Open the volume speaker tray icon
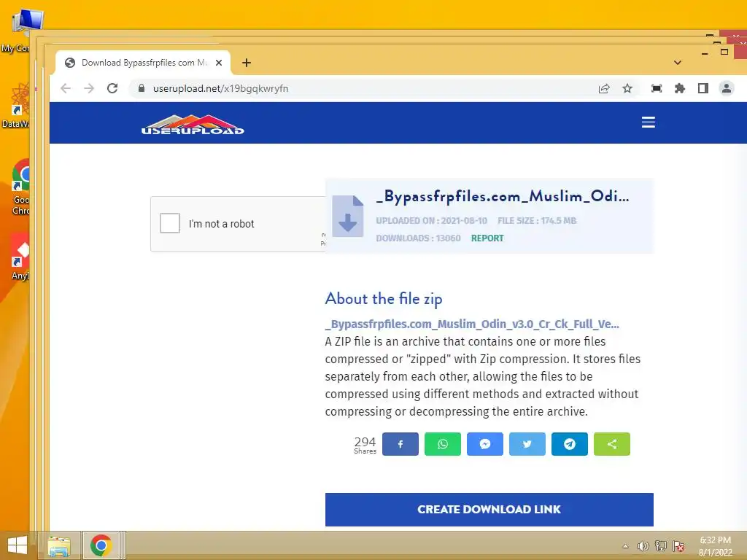 [x=643, y=546]
